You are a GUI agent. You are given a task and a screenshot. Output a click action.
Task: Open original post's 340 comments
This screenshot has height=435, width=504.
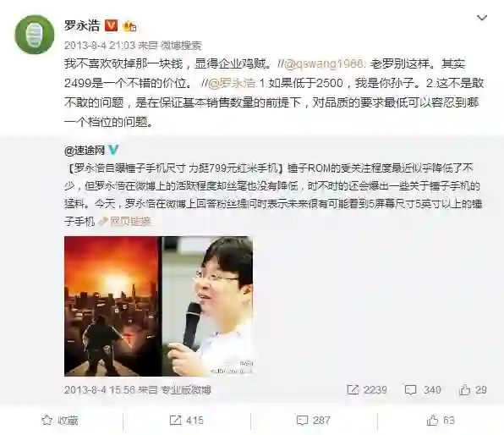(423, 390)
